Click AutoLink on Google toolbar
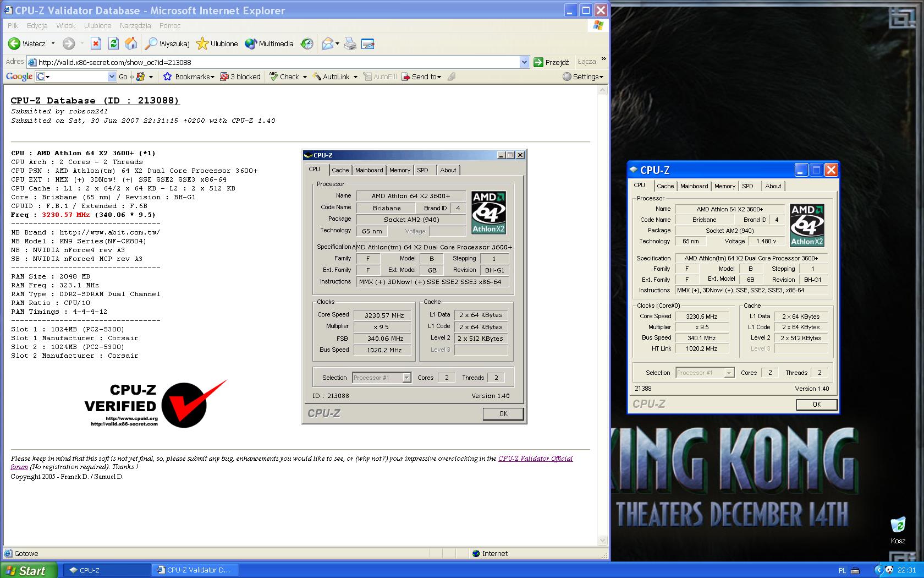The image size is (924, 578). [x=331, y=77]
